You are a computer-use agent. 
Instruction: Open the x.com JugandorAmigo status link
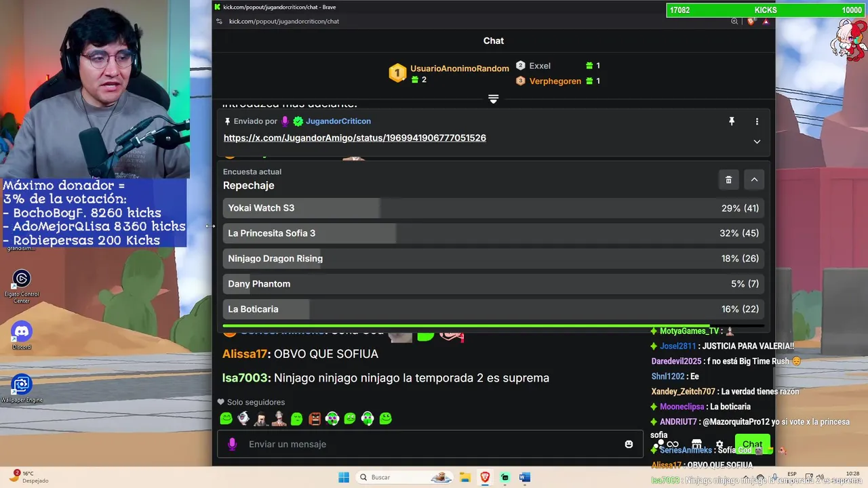pyautogui.click(x=355, y=138)
